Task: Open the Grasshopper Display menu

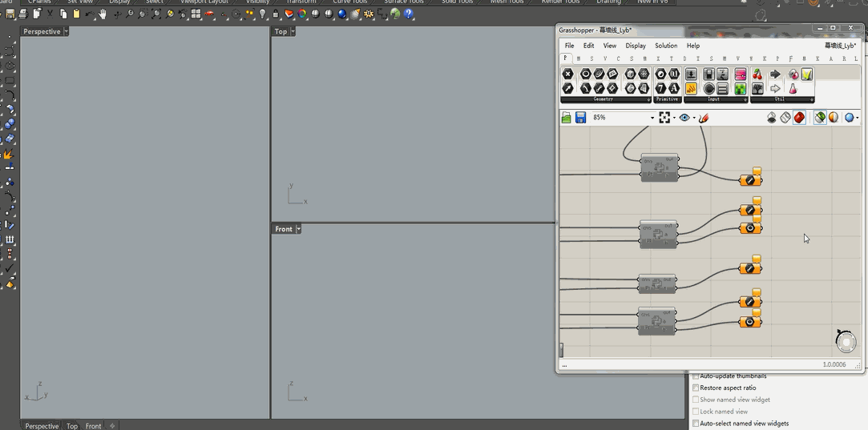Action: (636, 46)
